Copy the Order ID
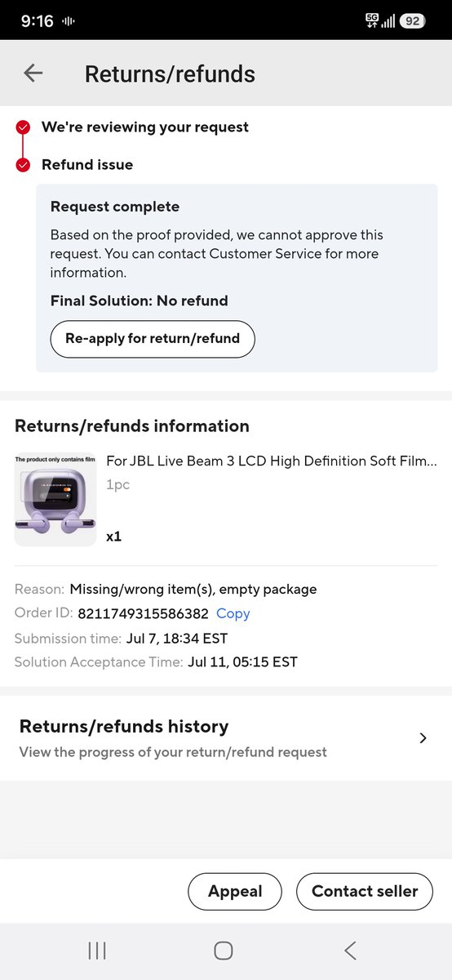The width and height of the screenshot is (452, 980). pos(233,613)
